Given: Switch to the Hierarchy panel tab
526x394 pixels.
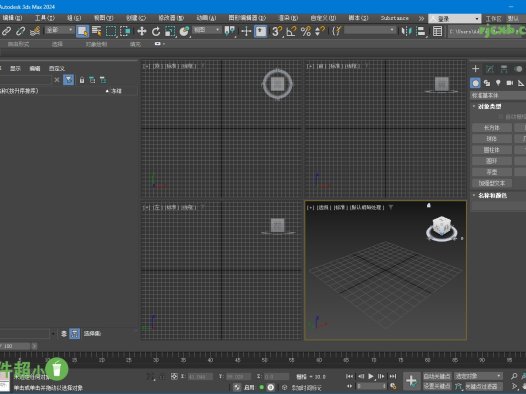Looking at the screenshot, I should click(x=504, y=69).
